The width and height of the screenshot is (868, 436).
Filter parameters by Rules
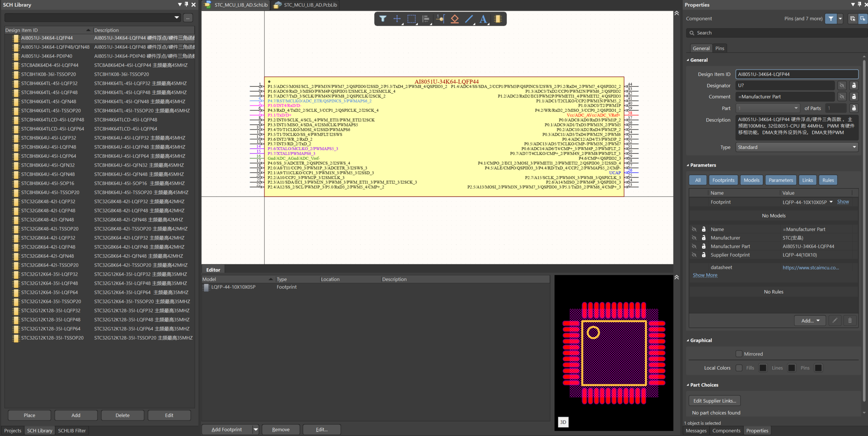[x=828, y=180]
